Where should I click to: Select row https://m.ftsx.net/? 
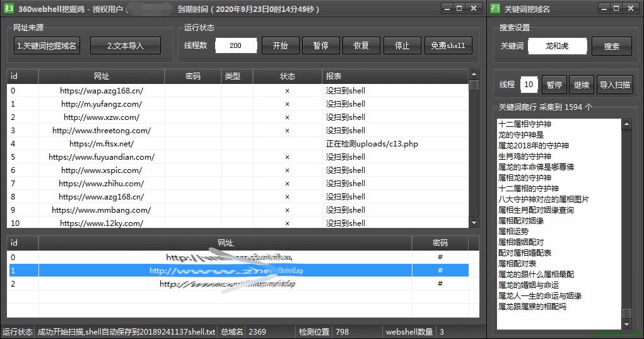click(238, 144)
